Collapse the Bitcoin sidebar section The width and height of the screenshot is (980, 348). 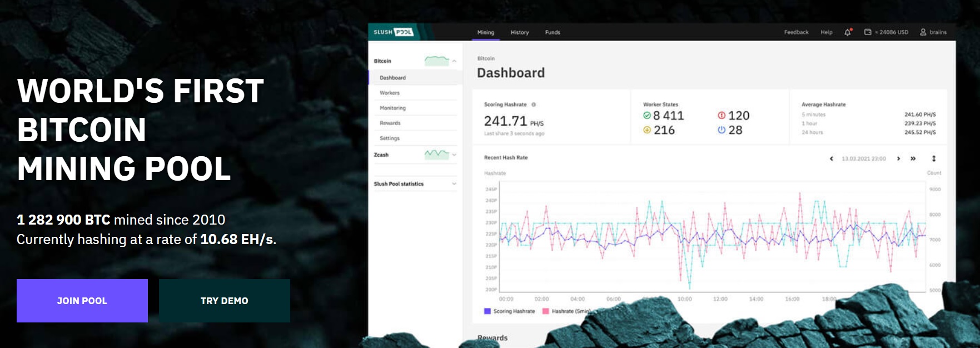point(454,61)
